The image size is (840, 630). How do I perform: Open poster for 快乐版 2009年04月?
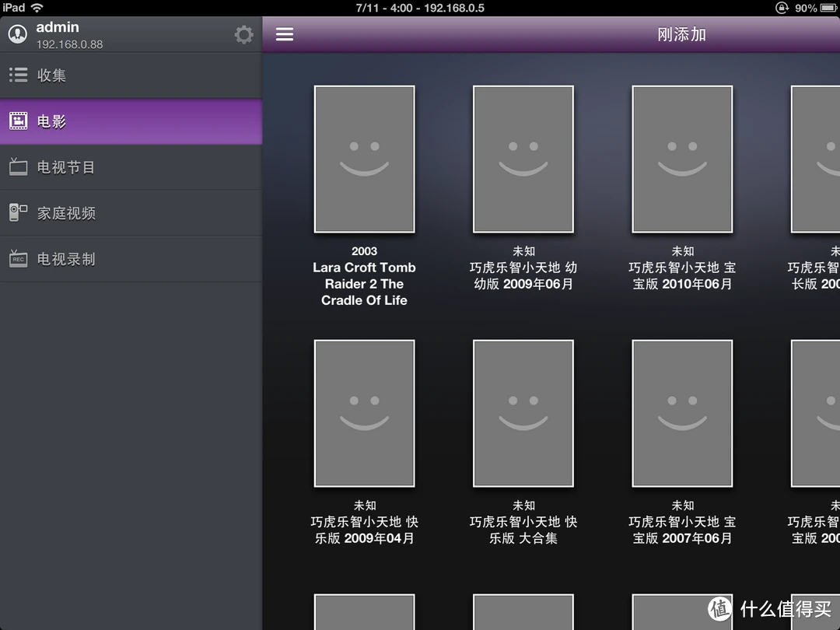[x=364, y=413]
